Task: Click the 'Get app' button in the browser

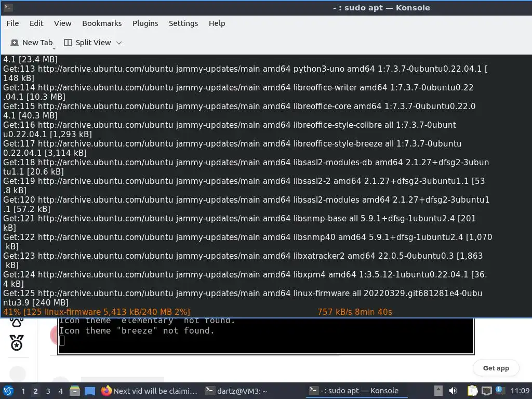Action: coord(496,368)
